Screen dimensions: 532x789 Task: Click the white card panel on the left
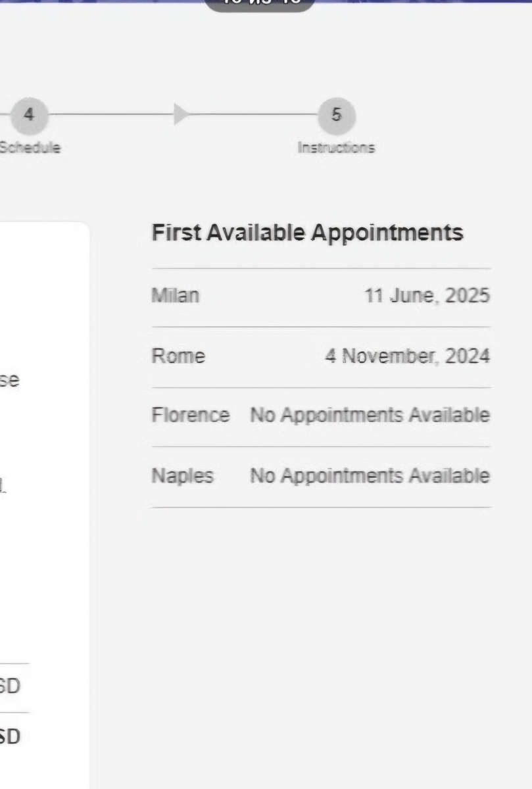44,505
